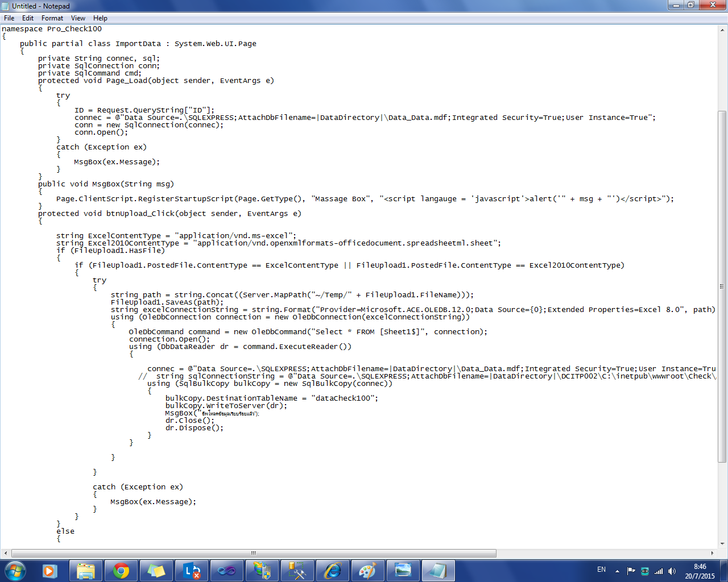Click 'if (FileUpload1.HasFile)' line

(x=110, y=251)
